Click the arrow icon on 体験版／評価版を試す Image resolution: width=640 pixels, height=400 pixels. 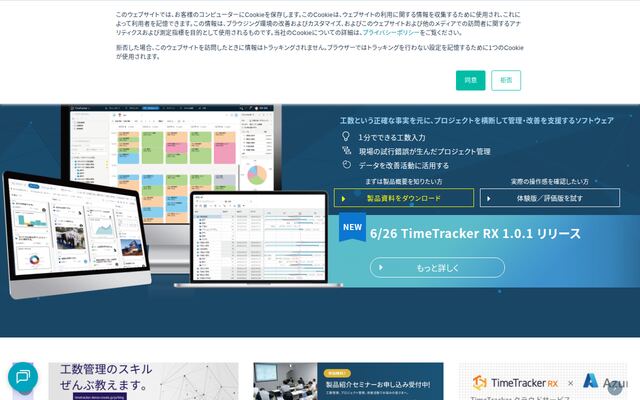pyautogui.click(x=489, y=199)
